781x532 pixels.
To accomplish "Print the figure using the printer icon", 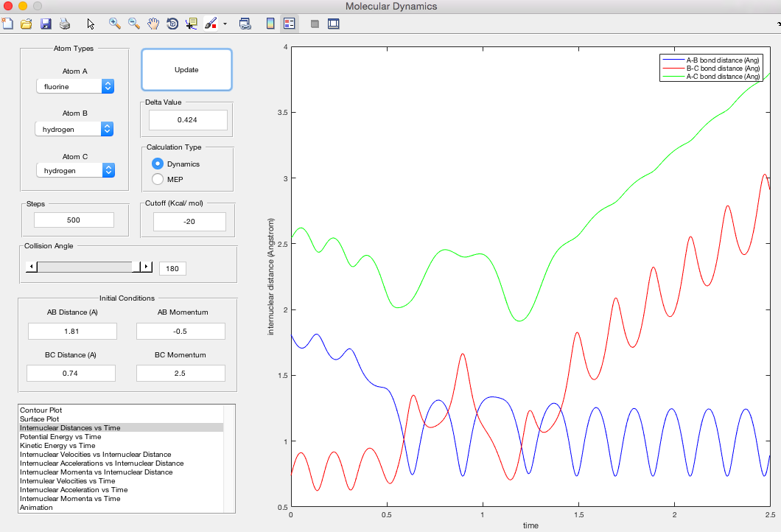I will point(65,24).
